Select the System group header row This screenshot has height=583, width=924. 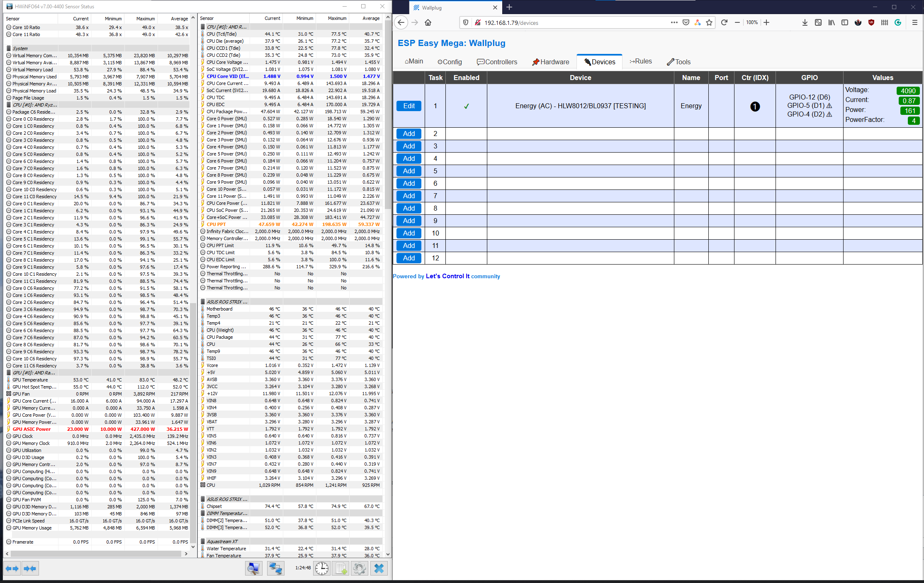[97, 49]
